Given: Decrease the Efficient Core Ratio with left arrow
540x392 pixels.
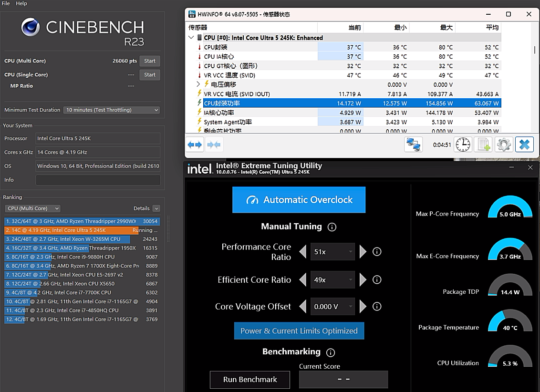Looking at the screenshot, I should tap(302, 280).
